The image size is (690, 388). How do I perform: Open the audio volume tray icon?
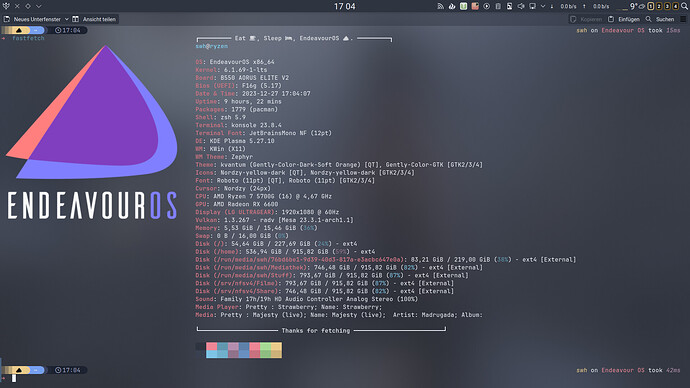point(521,6)
